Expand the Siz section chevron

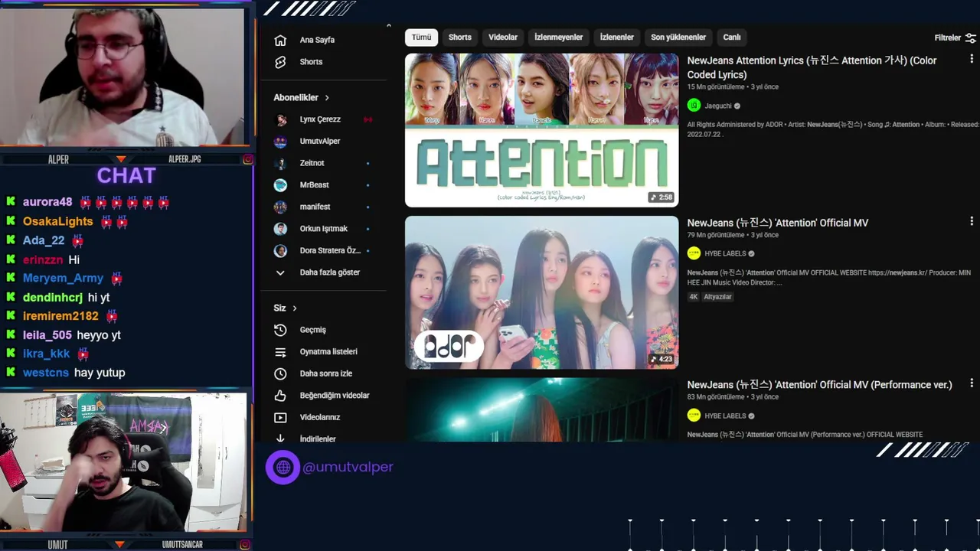coord(295,308)
